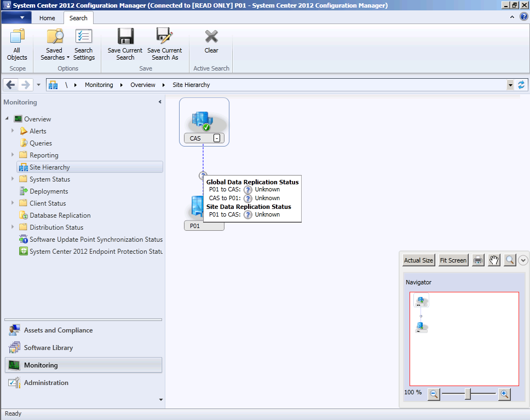Viewport: 530px width, 420px height.
Task: Open the application menu dropdown
Action: coord(16,17)
